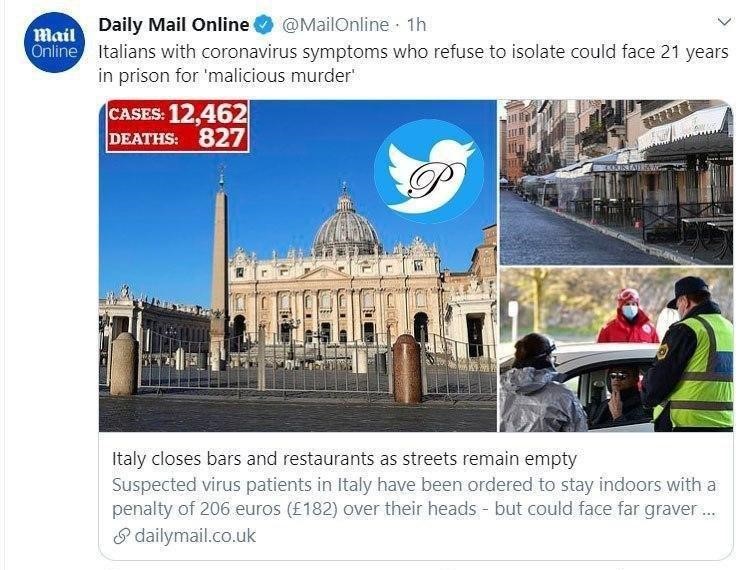Image resolution: width=748 pixels, height=570 pixels.
Task: Click the basilica dome in the photo
Action: [x=346, y=224]
